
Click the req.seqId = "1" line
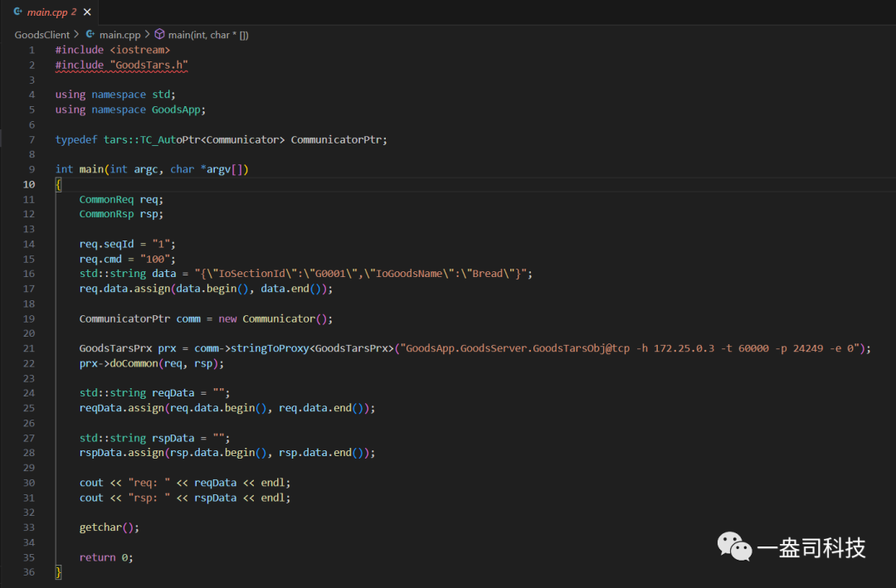pyautogui.click(x=128, y=244)
